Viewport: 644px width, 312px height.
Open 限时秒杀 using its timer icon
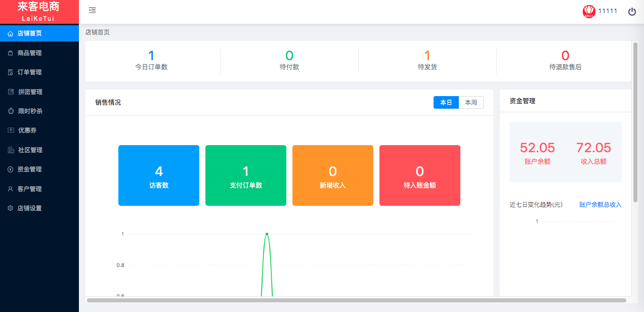click(10, 111)
